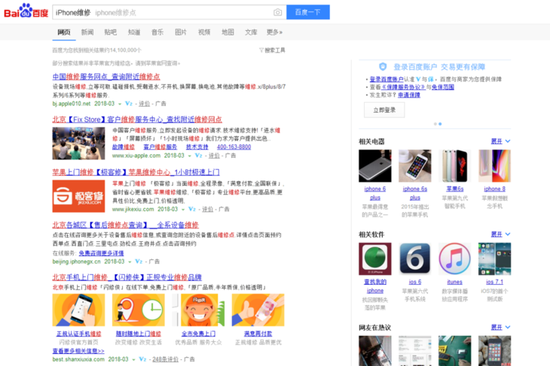550x366 pixels.
Task: Open the 更多» more categories menu
Action: (x=274, y=32)
